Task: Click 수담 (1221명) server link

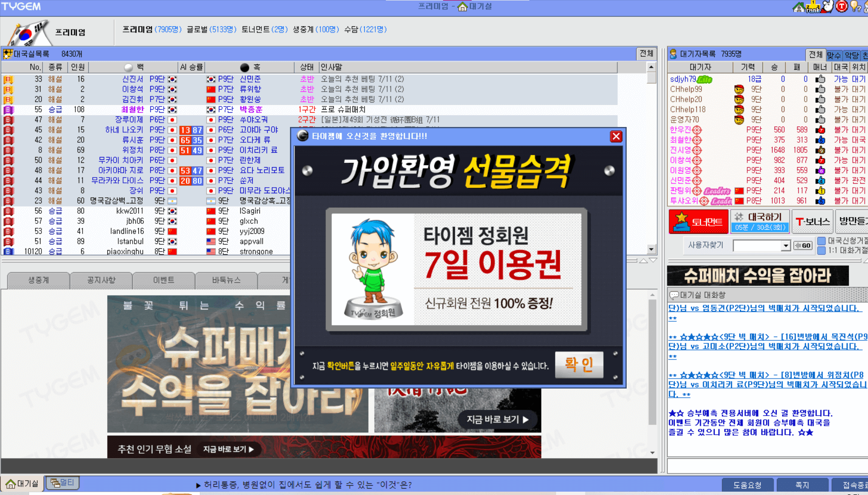Action: click(x=366, y=30)
